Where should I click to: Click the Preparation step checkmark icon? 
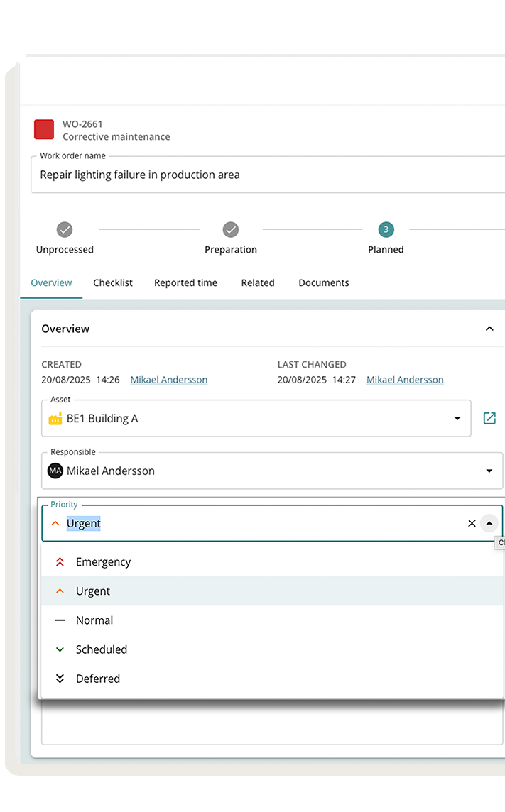click(x=231, y=229)
